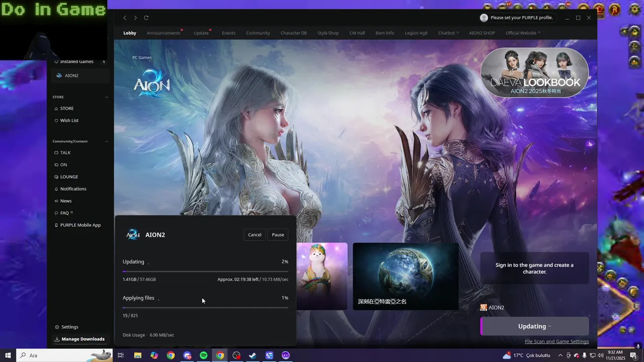Cancel the AION2 update
644x362 pixels.
pyautogui.click(x=255, y=235)
